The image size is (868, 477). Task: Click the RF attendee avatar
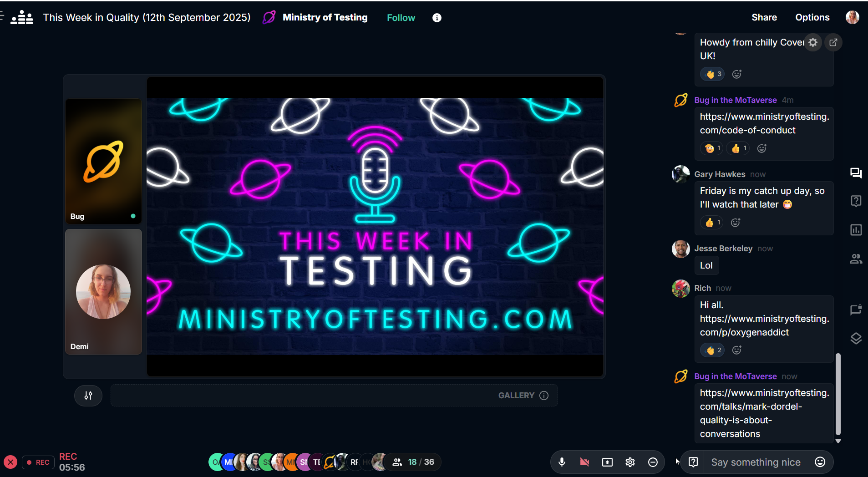[x=354, y=462]
